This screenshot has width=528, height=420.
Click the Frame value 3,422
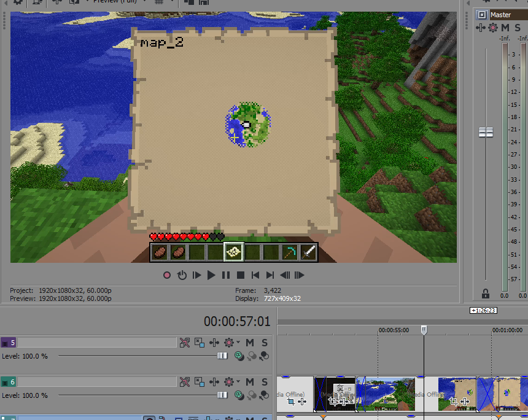pos(273,290)
